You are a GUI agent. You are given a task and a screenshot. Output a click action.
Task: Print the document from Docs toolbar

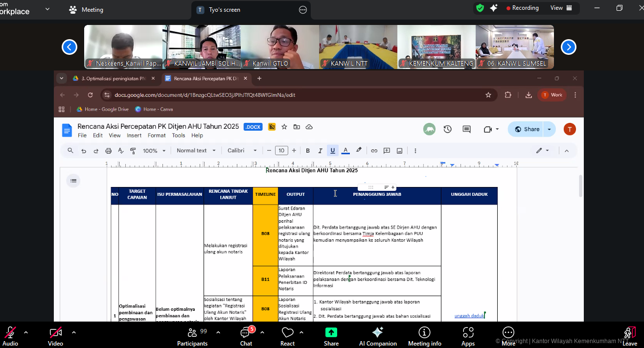(109, 151)
